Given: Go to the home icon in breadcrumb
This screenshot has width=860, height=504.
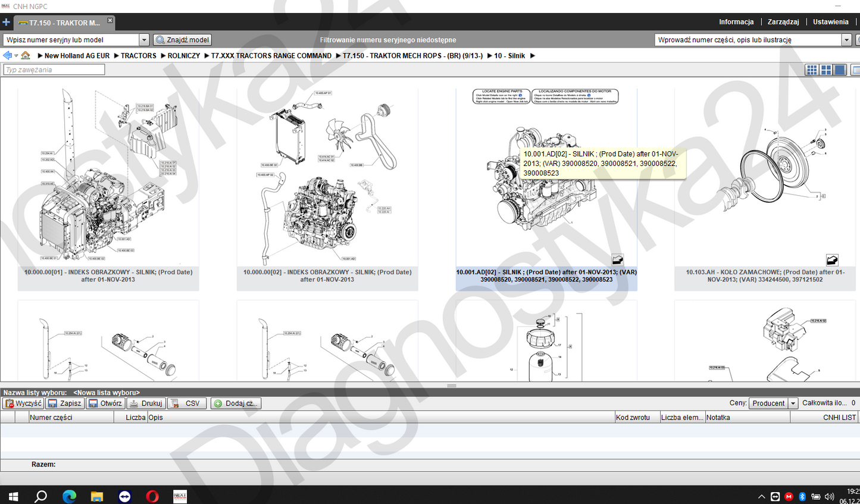Looking at the screenshot, I should pos(26,55).
